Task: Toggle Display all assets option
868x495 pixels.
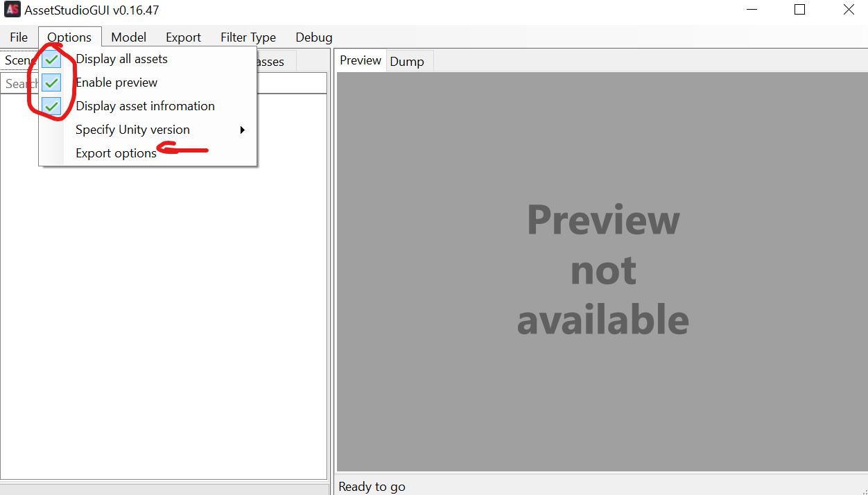Action: [148, 59]
